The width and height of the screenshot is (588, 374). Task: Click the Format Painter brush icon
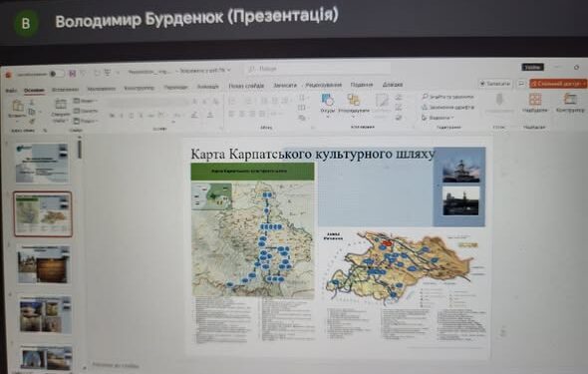pyautogui.click(x=32, y=121)
